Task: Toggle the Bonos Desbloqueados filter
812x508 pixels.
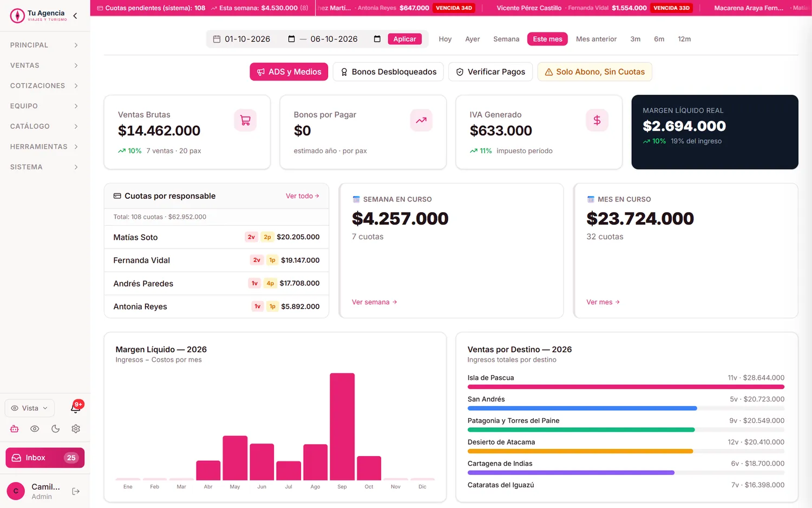Action: tap(388, 71)
